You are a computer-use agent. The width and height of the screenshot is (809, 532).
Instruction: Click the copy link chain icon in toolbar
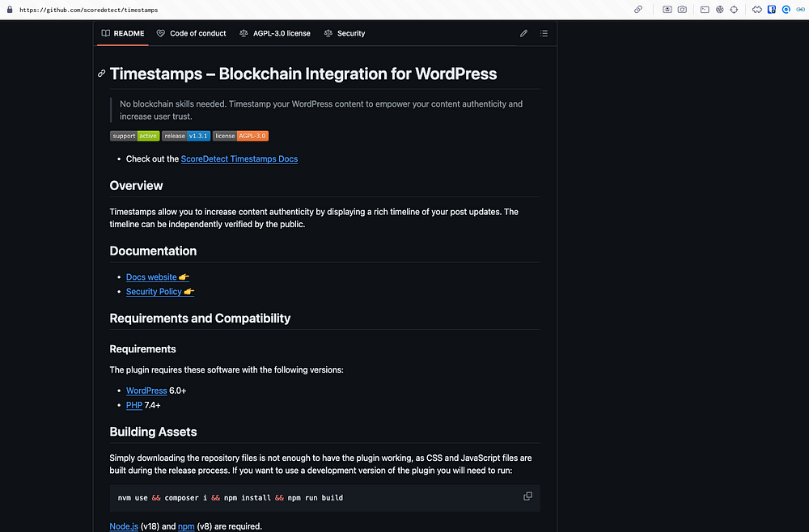[638, 10]
